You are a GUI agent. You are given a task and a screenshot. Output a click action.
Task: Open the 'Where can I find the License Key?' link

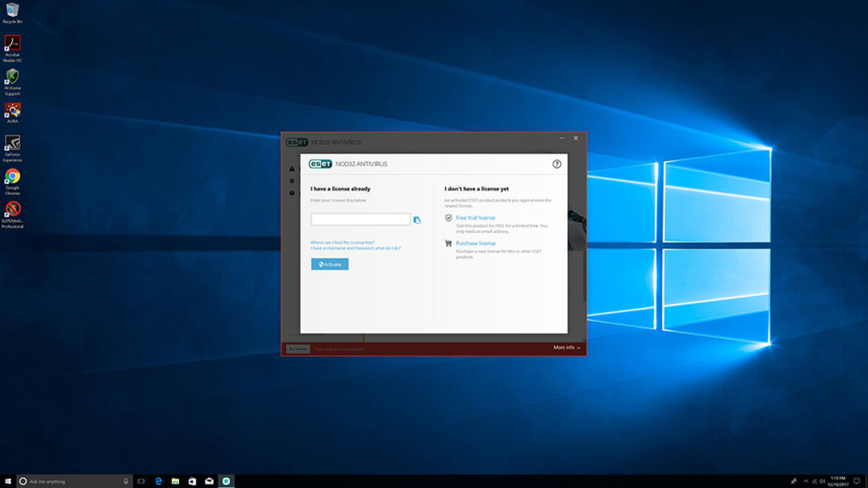tap(342, 243)
